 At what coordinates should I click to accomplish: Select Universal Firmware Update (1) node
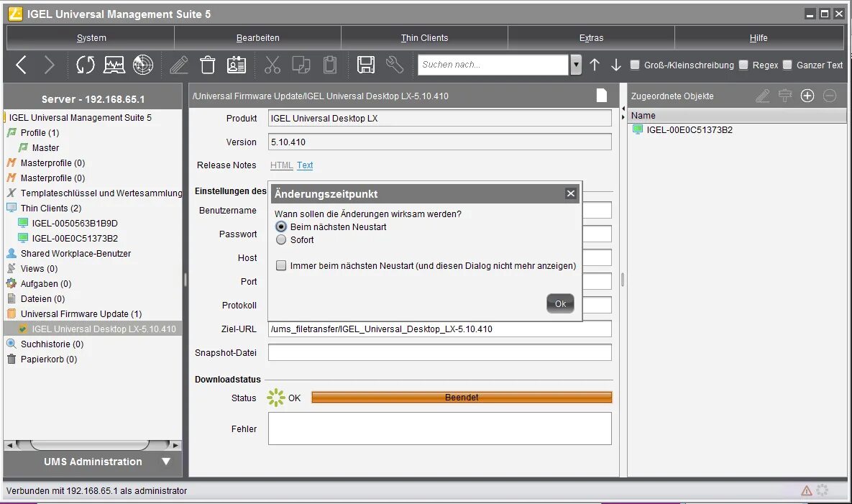click(x=81, y=314)
